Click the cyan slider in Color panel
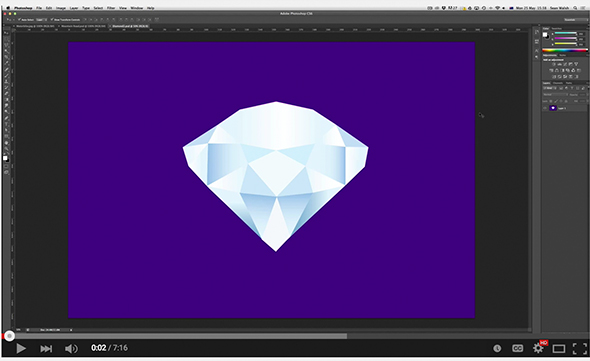The width and height of the screenshot is (590, 361). click(566, 33)
